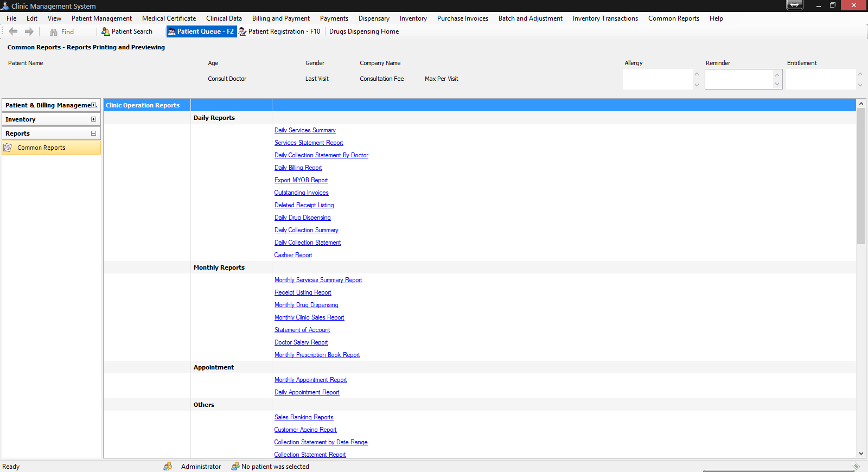Image resolution: width=868 pixels, height=472 pixels.
Task: Open Patient Search from toolbar
Action: [x=127, y=31]
